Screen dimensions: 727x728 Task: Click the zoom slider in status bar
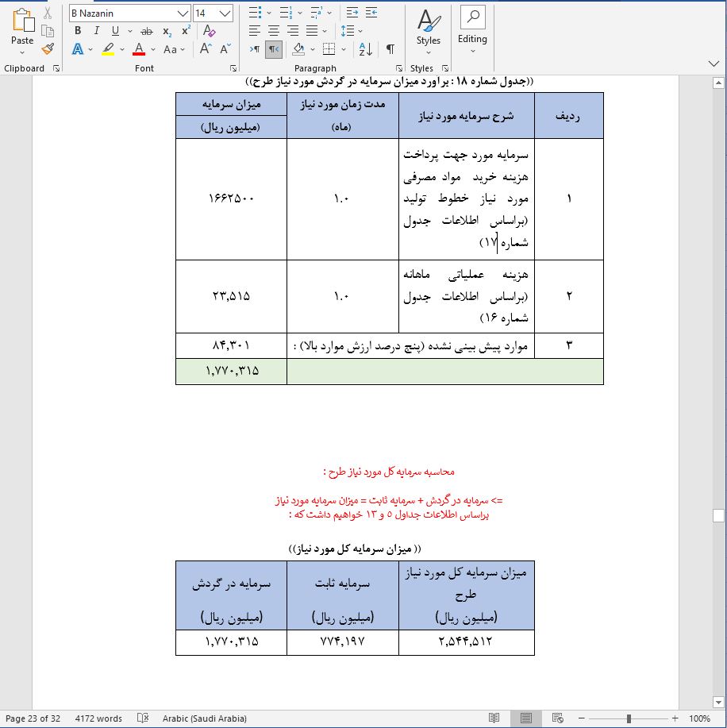pos(629,718)
